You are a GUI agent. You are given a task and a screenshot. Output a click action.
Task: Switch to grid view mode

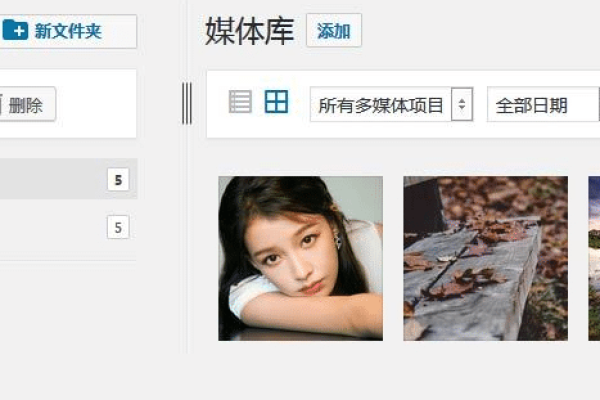point(276,102)
